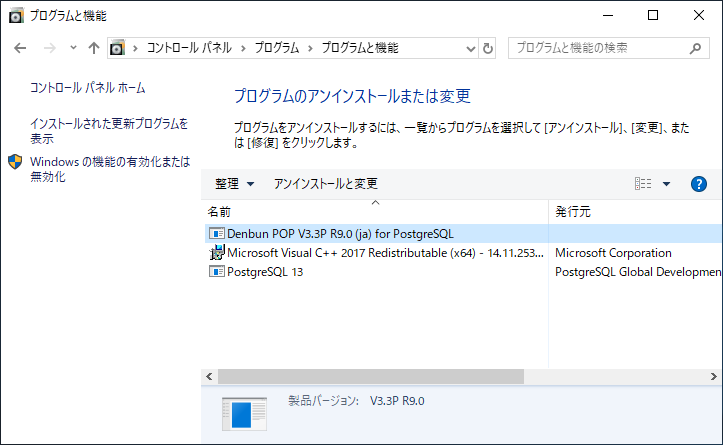Select the PostgreSQL 13 entry
This screenshot has height=445, width=723.
[x=463, y=272]
